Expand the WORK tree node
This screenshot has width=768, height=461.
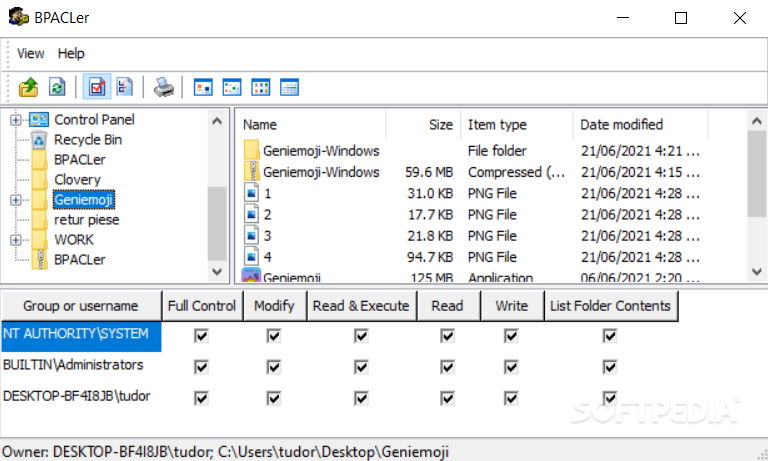pyautogui.click(x=16, y=240)
